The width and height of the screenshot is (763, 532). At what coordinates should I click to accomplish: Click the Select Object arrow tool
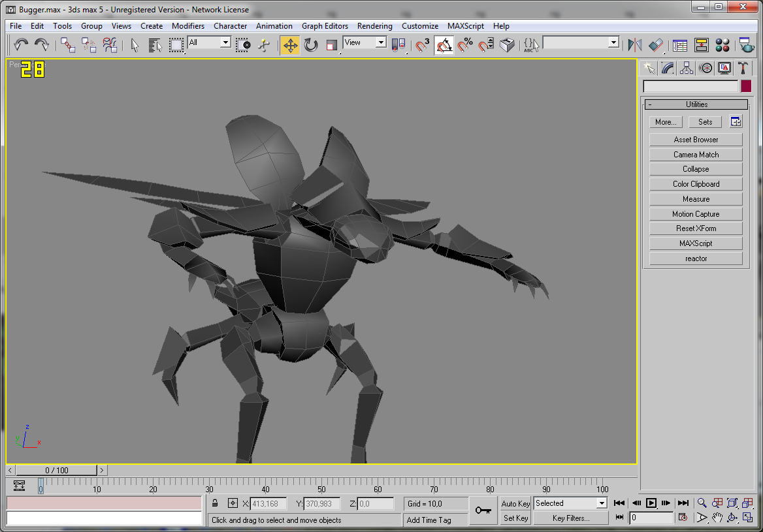(135, 45)
